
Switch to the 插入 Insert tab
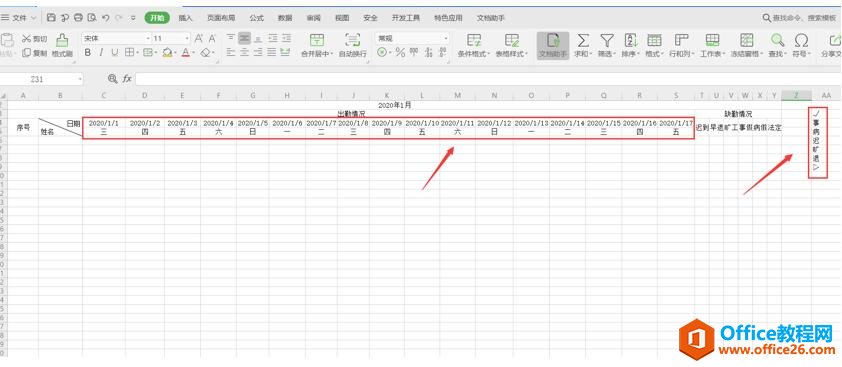tap(185, 18)
